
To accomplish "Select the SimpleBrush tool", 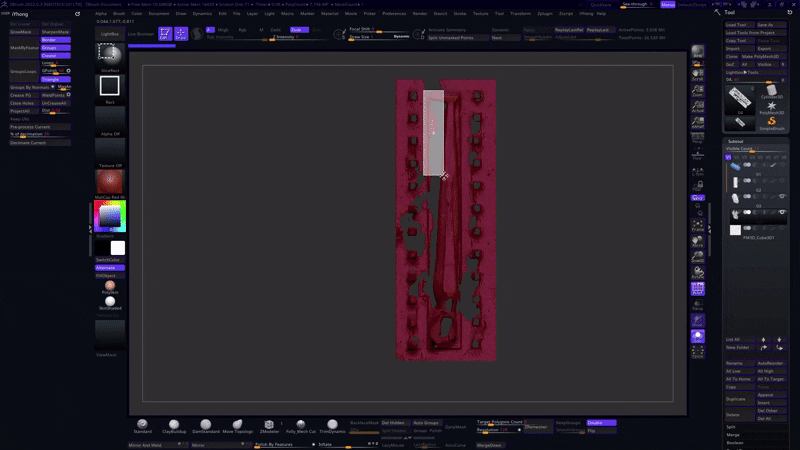I will (771, 123).
